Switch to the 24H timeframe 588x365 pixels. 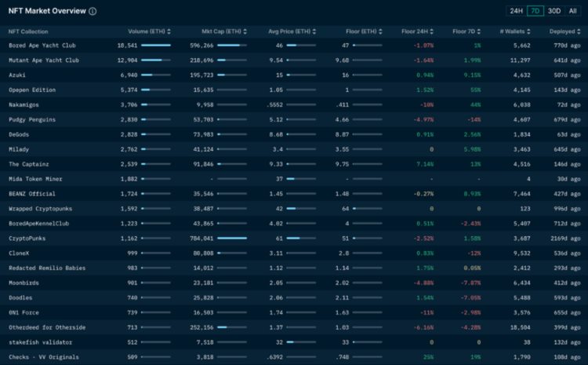(x=516, y=11)
